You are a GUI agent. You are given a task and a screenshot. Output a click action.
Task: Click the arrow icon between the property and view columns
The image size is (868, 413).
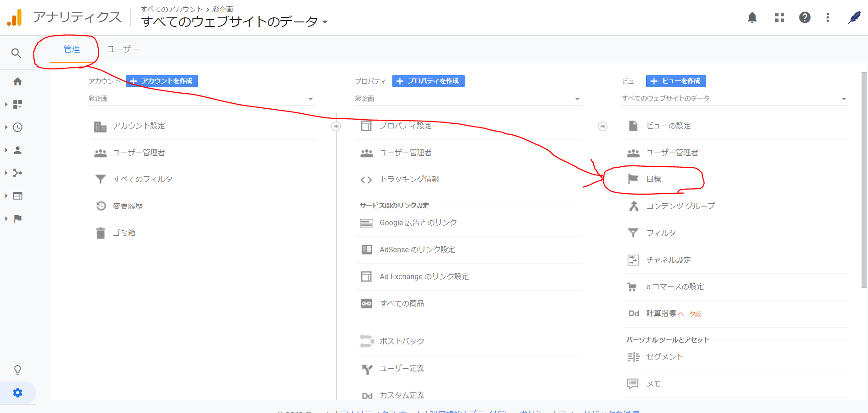point(603,126)
